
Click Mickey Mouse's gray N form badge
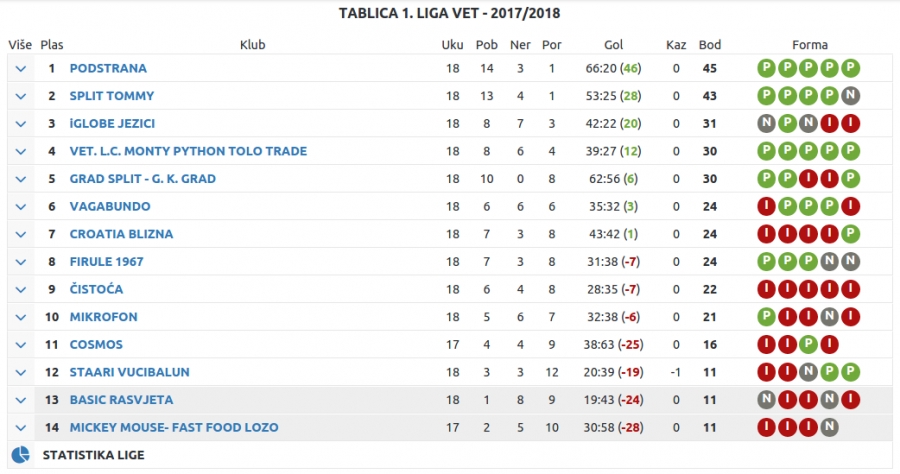tap(829, 428)
